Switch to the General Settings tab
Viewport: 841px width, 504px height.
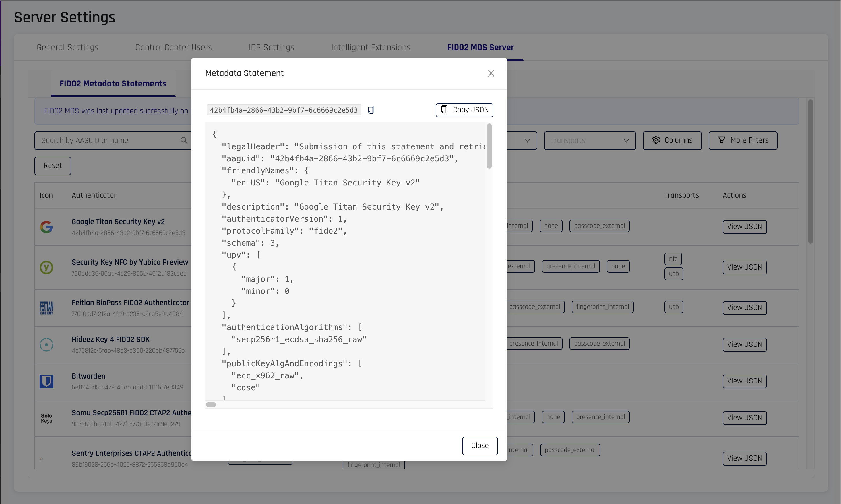[x=67, y=48]
